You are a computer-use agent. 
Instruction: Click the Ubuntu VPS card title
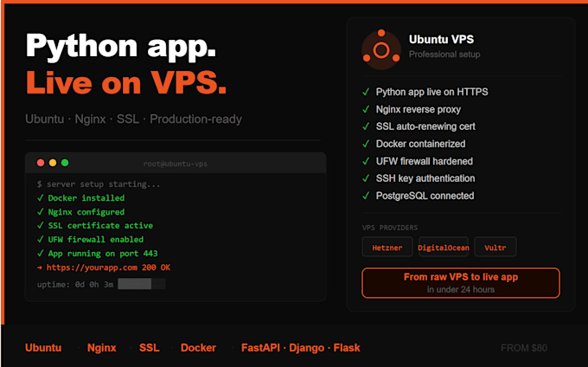point(441,39)
